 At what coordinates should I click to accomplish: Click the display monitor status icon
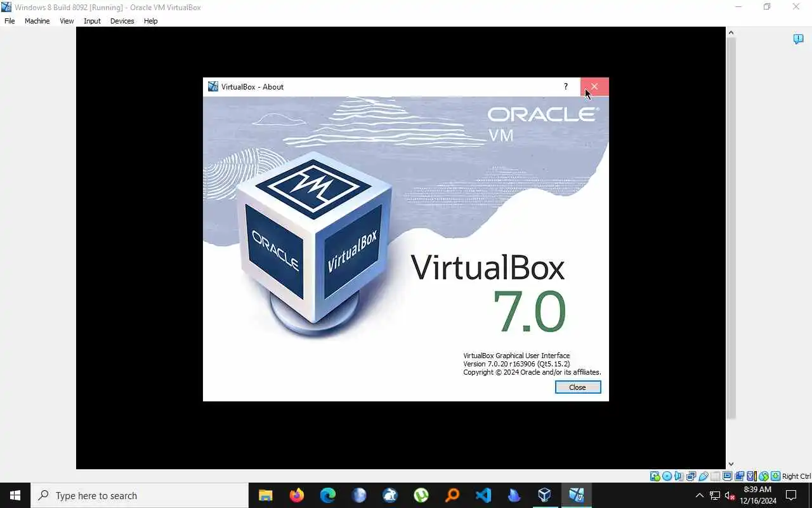click(728, 476)
